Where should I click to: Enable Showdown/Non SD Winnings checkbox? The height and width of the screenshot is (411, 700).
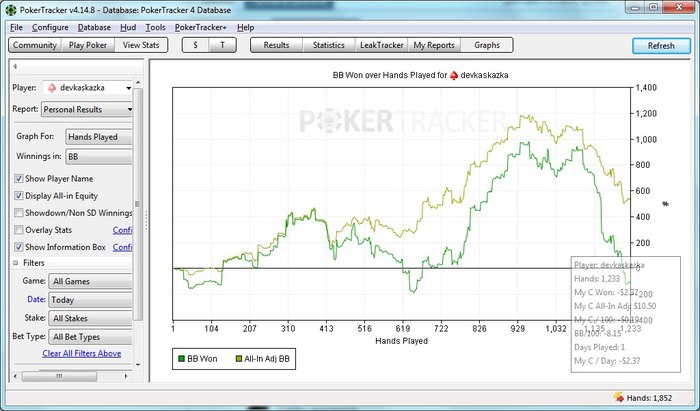pyautogui.click(x=18, y=213)
